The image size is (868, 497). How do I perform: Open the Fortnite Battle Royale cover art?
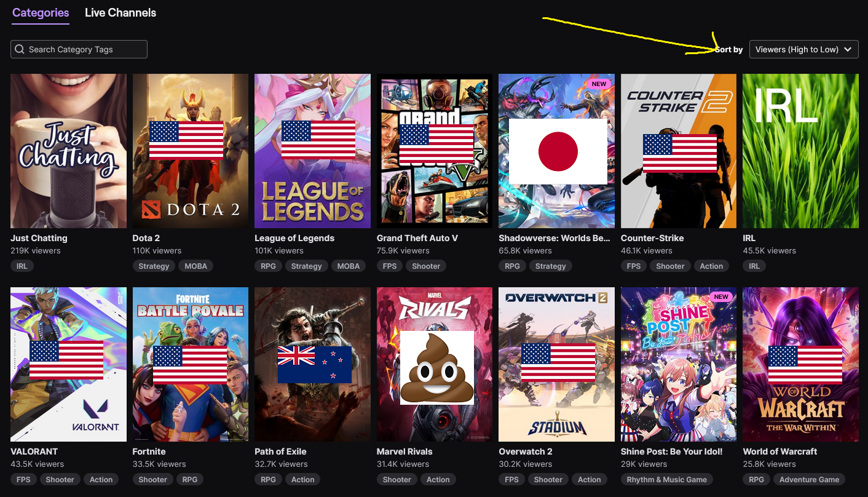pos(191,364)
